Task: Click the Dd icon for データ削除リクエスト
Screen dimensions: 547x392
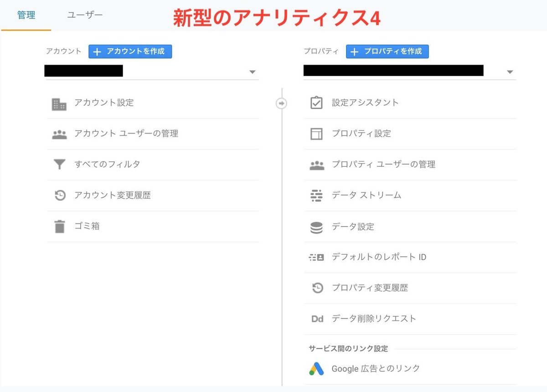Action: 317,319
